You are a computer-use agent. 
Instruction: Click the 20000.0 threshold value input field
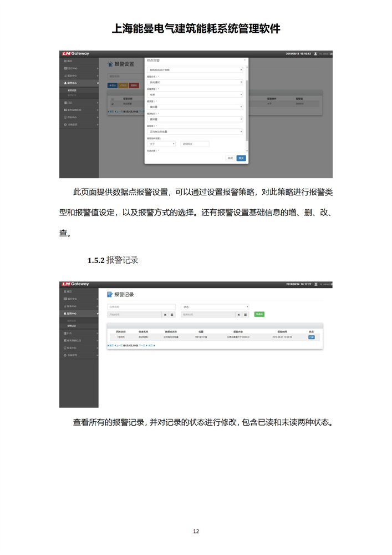pyautogui.click(x=195, y=144)
